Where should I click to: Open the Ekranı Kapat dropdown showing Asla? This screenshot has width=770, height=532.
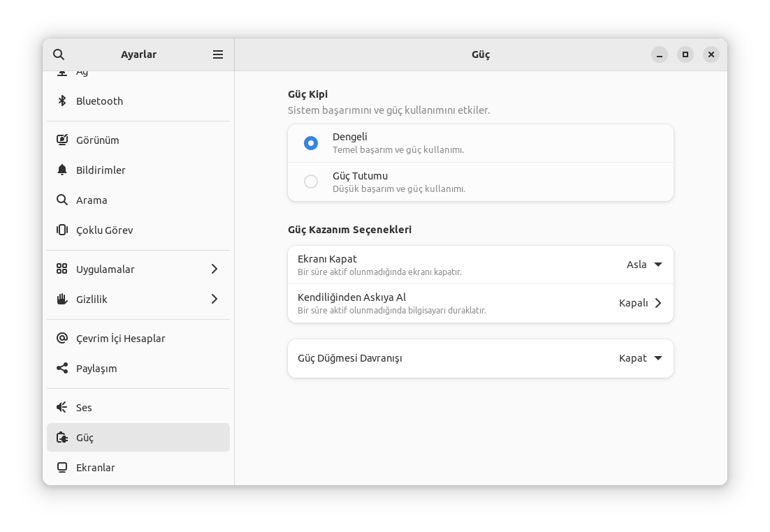tap(644, 265)
